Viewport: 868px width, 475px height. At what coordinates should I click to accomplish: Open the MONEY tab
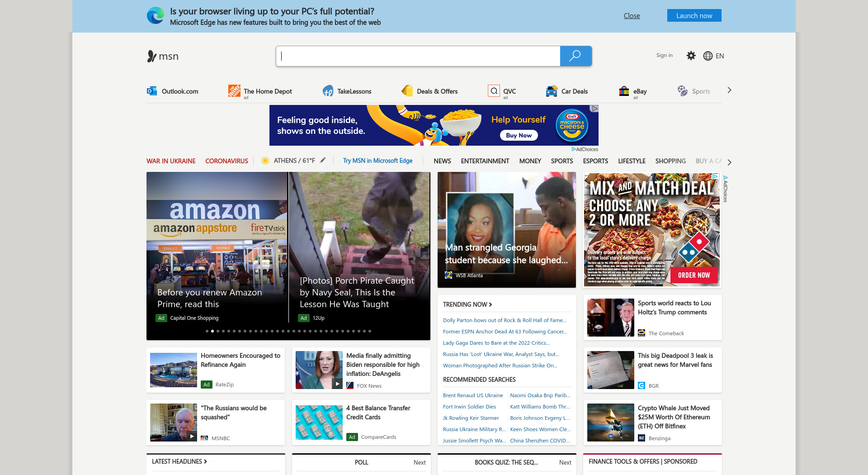[x=530, y=161]
